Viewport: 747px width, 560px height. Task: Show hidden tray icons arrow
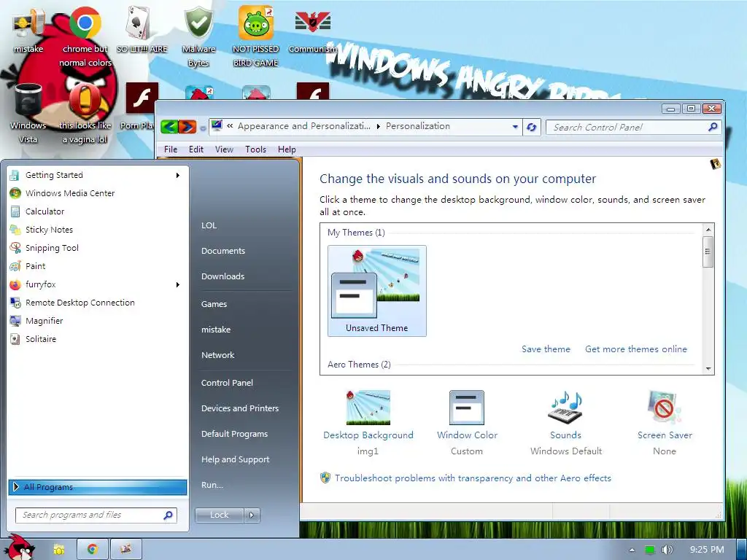(x=632, y=550)
